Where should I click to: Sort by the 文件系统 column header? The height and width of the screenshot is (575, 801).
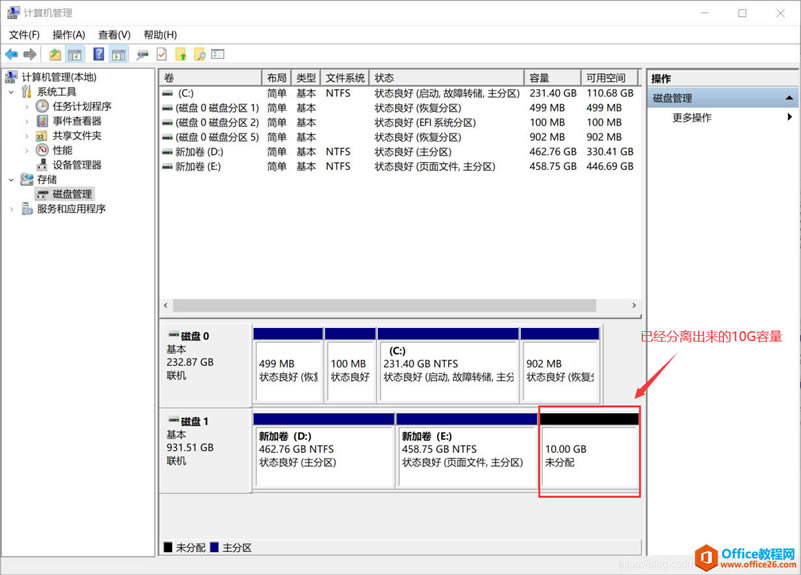coord(345,78)
